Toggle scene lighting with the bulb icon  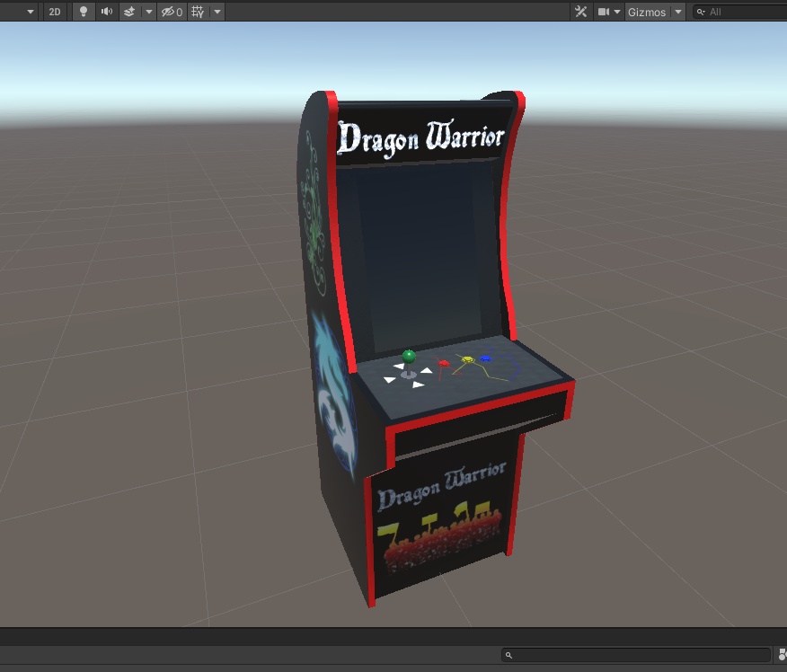coord(84,12)
